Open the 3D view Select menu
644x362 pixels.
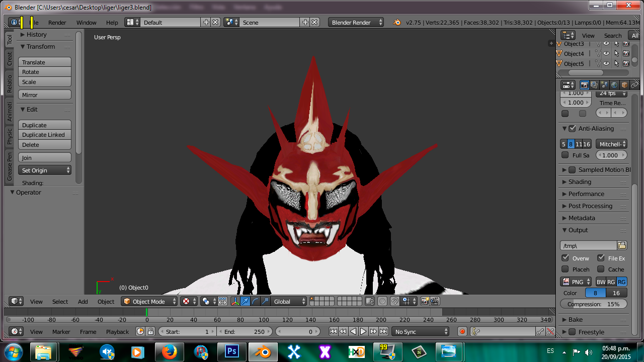coord(60,301)
